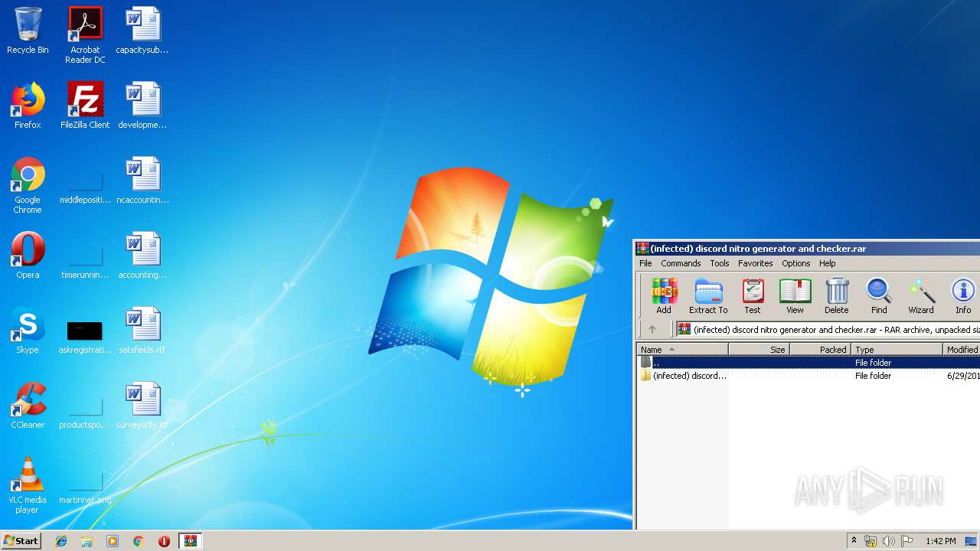Select the Recycle Bin desktop icon
Image resolution: width=980 pixels, height=551 pixels.
click(28, 31)
